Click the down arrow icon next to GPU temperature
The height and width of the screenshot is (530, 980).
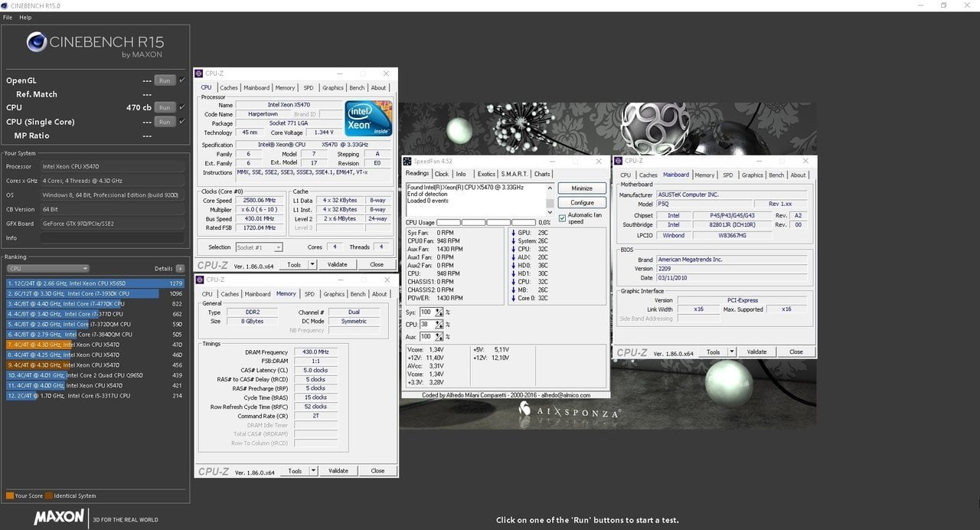click(513, 232)
